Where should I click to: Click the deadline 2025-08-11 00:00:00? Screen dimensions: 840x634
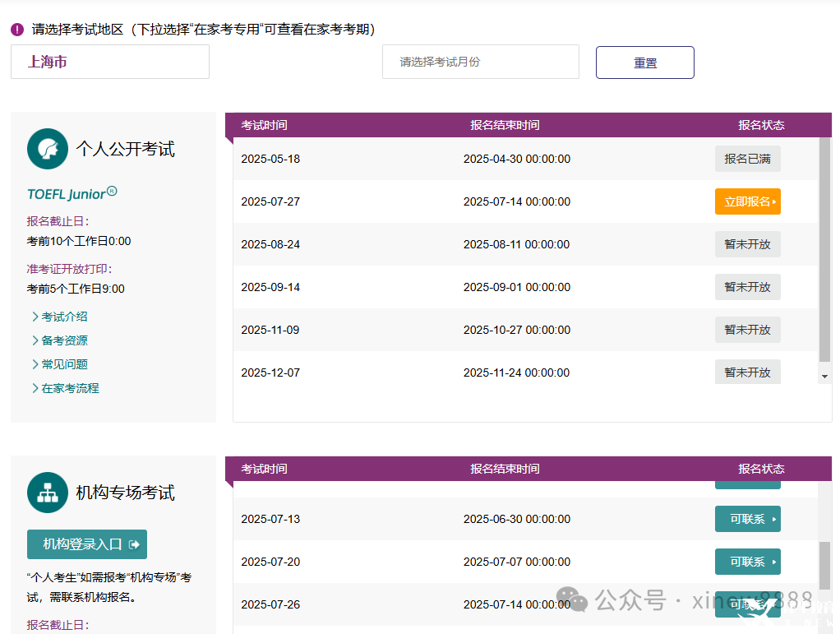(516, 244)
